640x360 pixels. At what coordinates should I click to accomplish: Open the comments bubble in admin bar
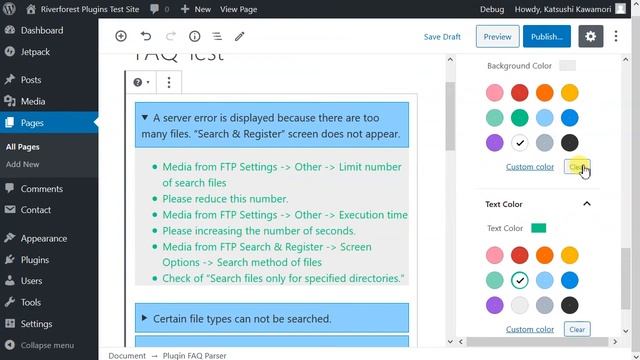[154, 9]
